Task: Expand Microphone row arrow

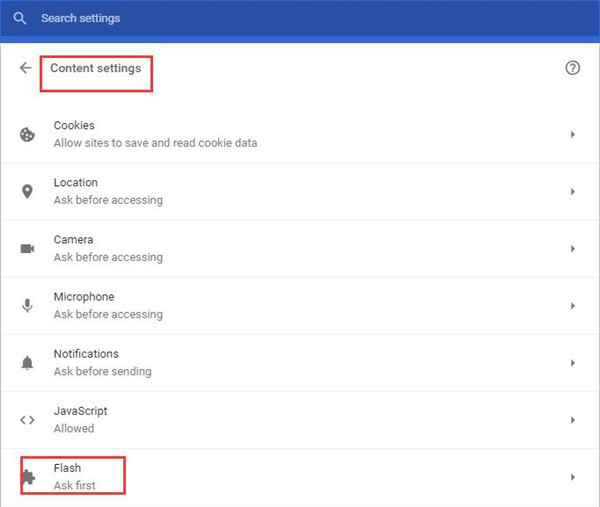Action: [x=573, y=306]
